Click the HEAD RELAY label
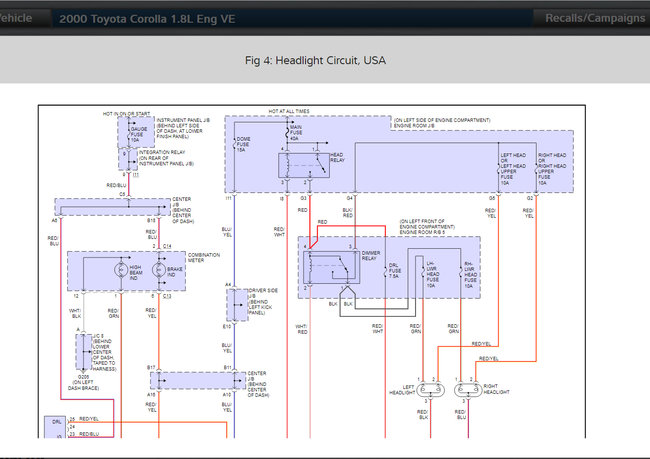The width and height of the screenshot is (650, 459). [x=337, y=157]
